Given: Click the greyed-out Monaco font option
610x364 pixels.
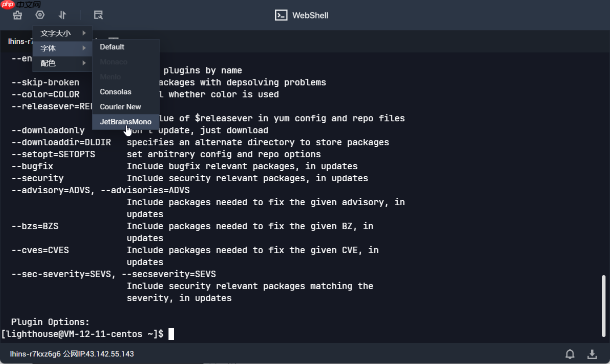Looking at the screenshot, I should pos(113,62).
